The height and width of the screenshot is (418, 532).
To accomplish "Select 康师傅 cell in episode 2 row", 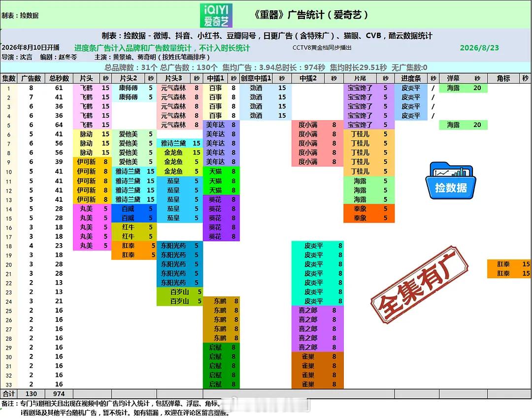I will tap(128, 97).
